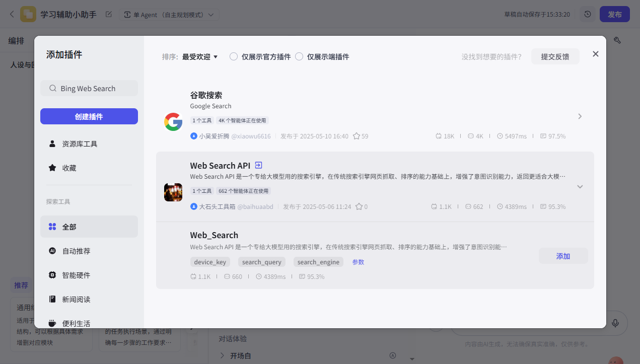Viewport: 640px width, 364px height.
Task: Enable the 仅展示端插件 filter
Action: pyautogui.click(x=299, y=56)
